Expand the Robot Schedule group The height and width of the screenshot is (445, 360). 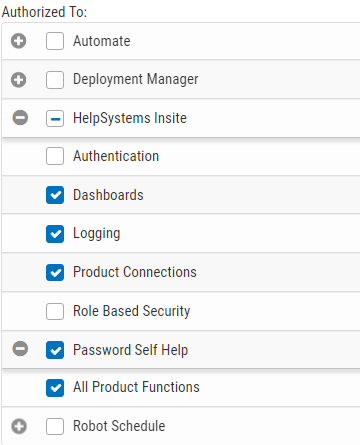point(19,426)
